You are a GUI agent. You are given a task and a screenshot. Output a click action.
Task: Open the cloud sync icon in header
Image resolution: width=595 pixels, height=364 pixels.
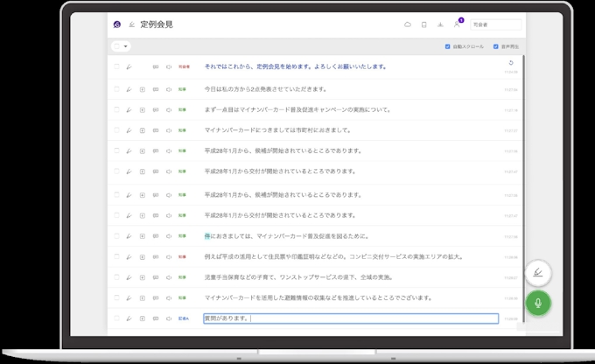[x=407, y=24]
